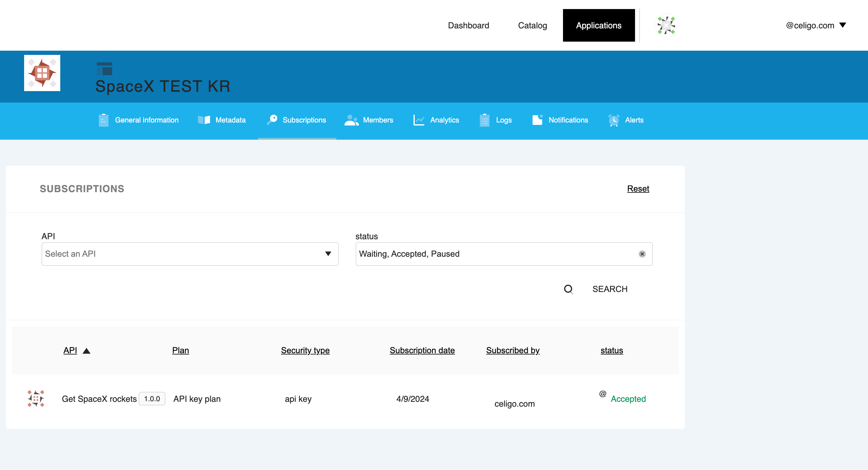Select the Subscriptions tab
Viewport: 868px width, 470px height.
pyautogui.click(x=297, y=120)
